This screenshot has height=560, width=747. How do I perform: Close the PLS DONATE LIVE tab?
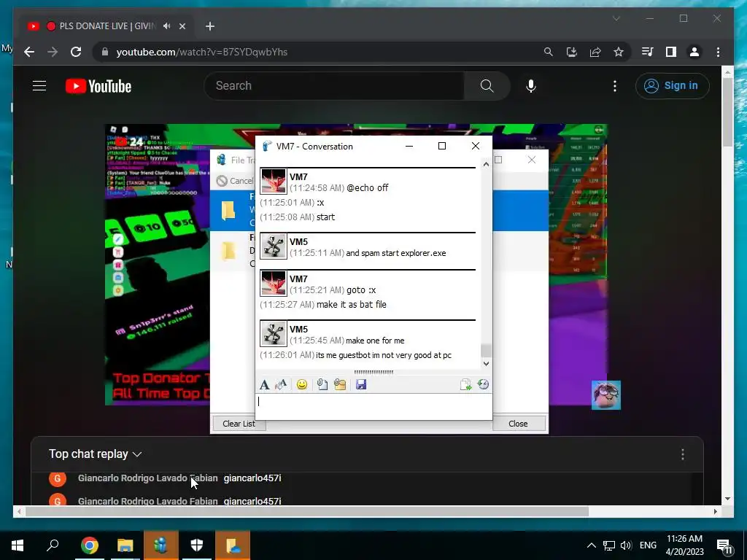click(x=182, y=26)
